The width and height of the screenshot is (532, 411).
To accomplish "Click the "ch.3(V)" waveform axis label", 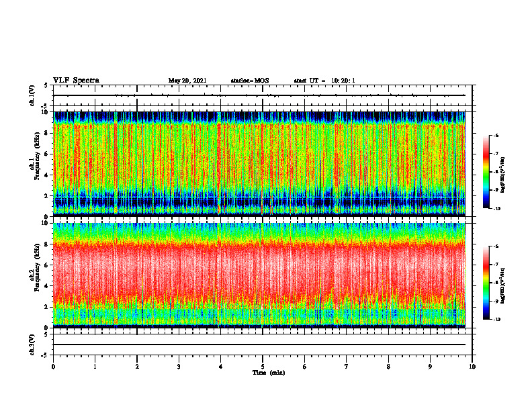I will [32, 345].
